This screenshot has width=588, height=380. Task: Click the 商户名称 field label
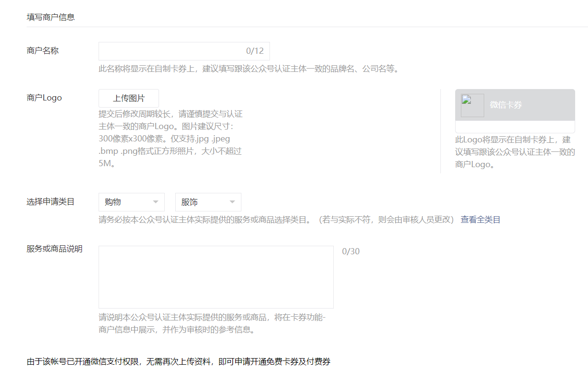pyautogui.click(x=43, y=50)
